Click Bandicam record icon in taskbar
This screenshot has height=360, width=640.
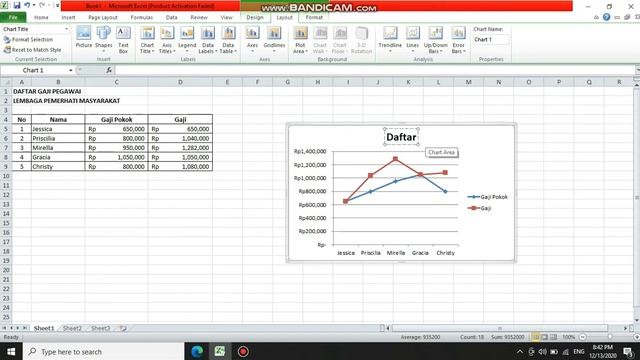pos(243,351)
